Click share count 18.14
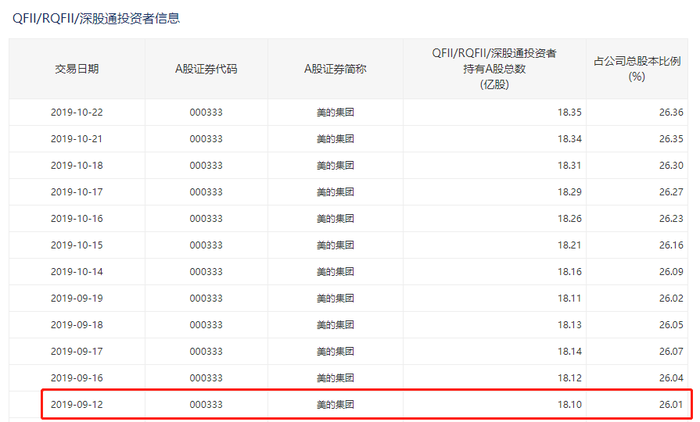 coord(569,351)
